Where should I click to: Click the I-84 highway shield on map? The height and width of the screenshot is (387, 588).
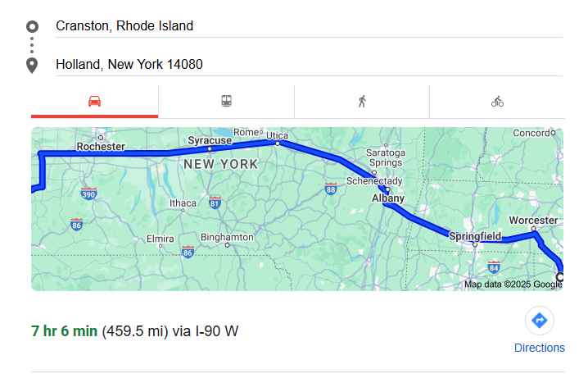pyautogui.click(x=493, y=266)
